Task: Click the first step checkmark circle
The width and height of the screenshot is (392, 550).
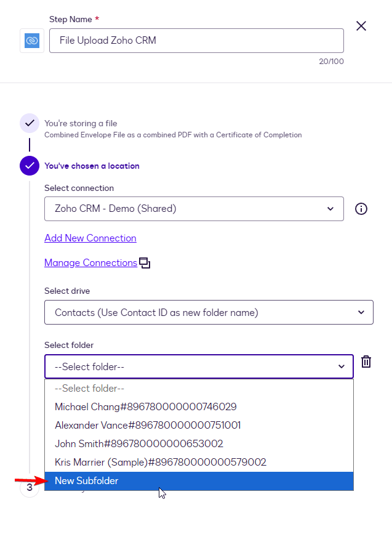Action: pos(30,123)
